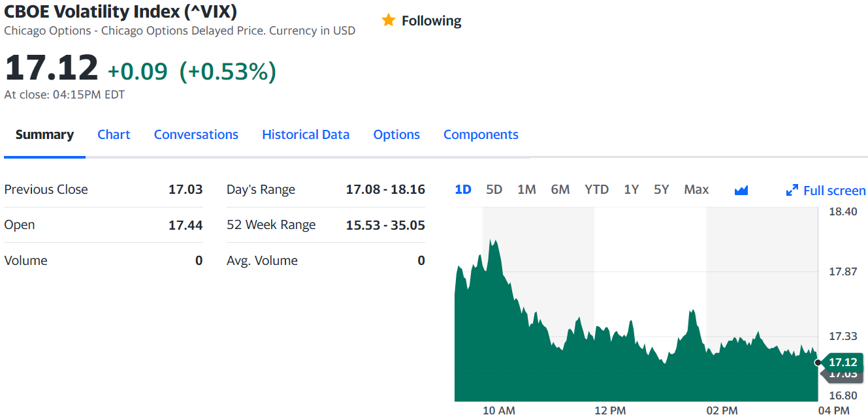Click the 12 PM axis label
The height and width of the screenshot is (417, 868).
tap(610, 410)
